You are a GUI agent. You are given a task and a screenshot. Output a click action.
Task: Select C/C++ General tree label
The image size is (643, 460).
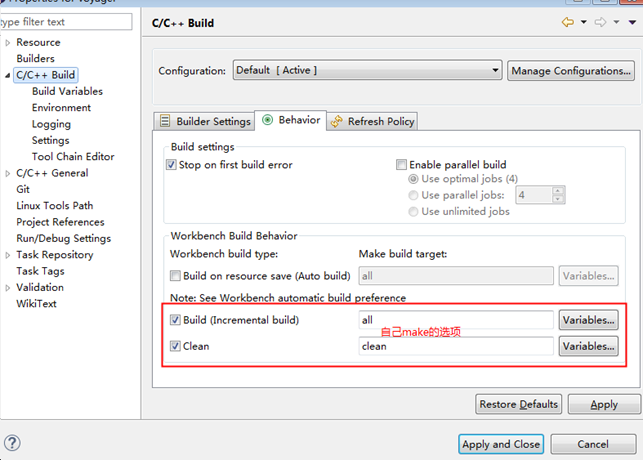pyautogui.click(x=52, y=173)
